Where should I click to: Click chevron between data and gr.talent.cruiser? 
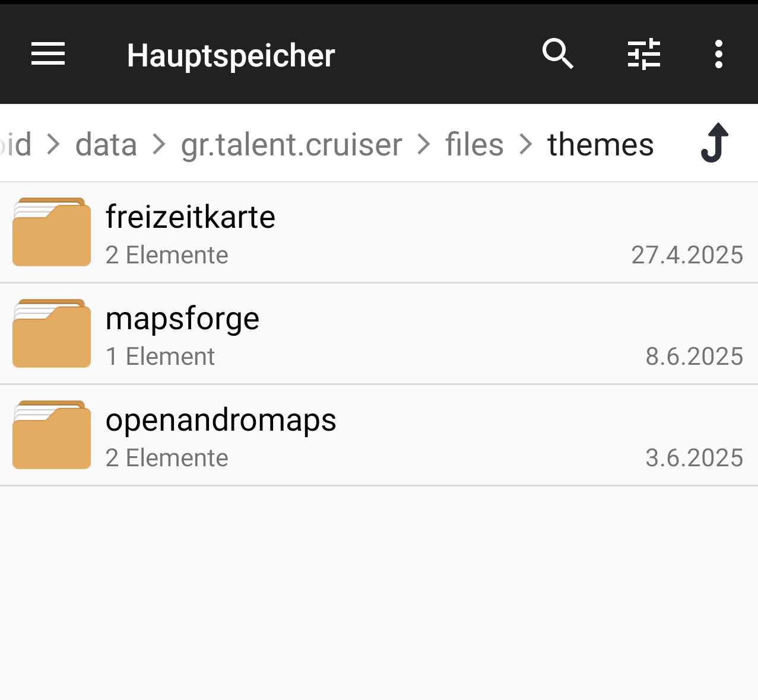click(158, 144)
